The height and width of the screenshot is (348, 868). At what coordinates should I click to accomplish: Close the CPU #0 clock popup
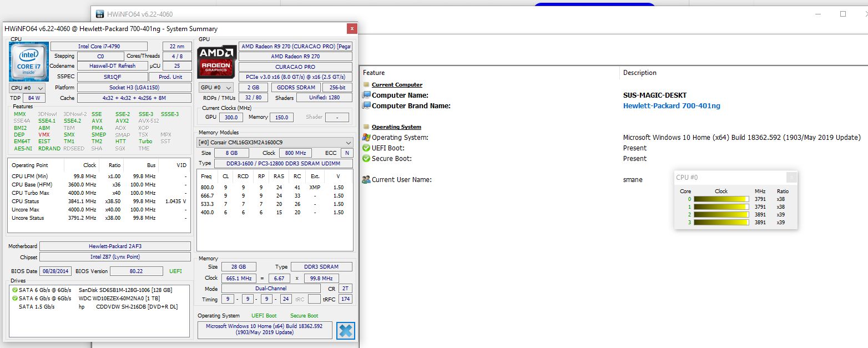tap(791, 177)
